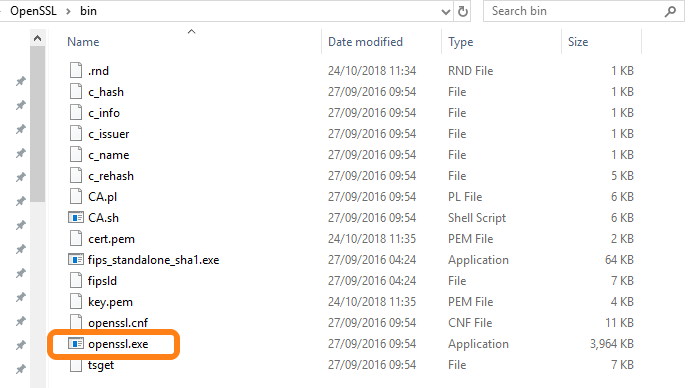Click the sort arrow above Name column
Viewport: 693px width, 388px height.
pyautogui.click(x=191, y=31)
